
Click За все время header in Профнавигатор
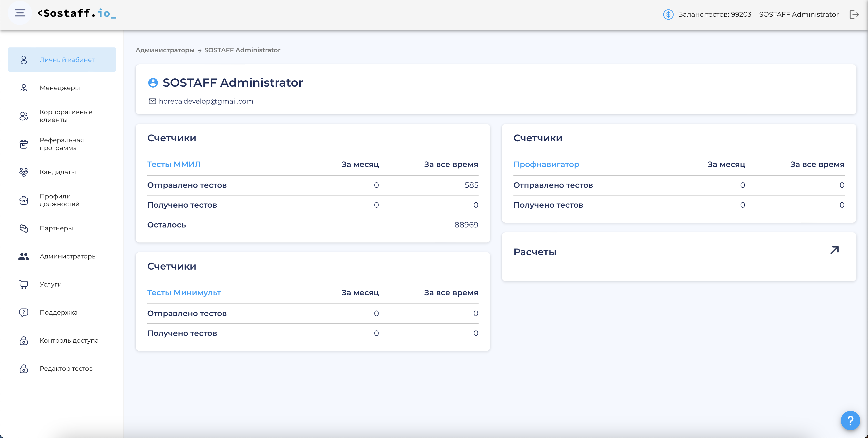[x=817, y=164]
